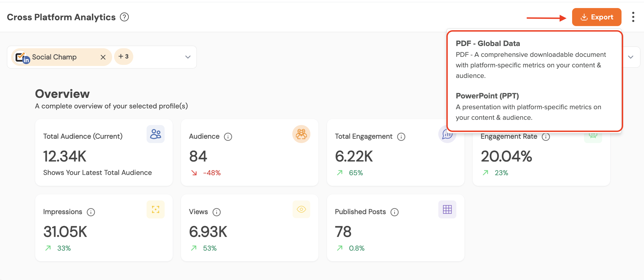Viewport: 644px width, 280px height.
Task: Click the orange Audience group icon
Action: click(x=301, y=134)
